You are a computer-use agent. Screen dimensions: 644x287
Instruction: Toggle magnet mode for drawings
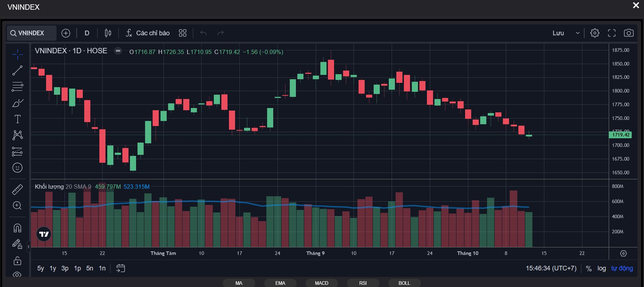point(17,228)
